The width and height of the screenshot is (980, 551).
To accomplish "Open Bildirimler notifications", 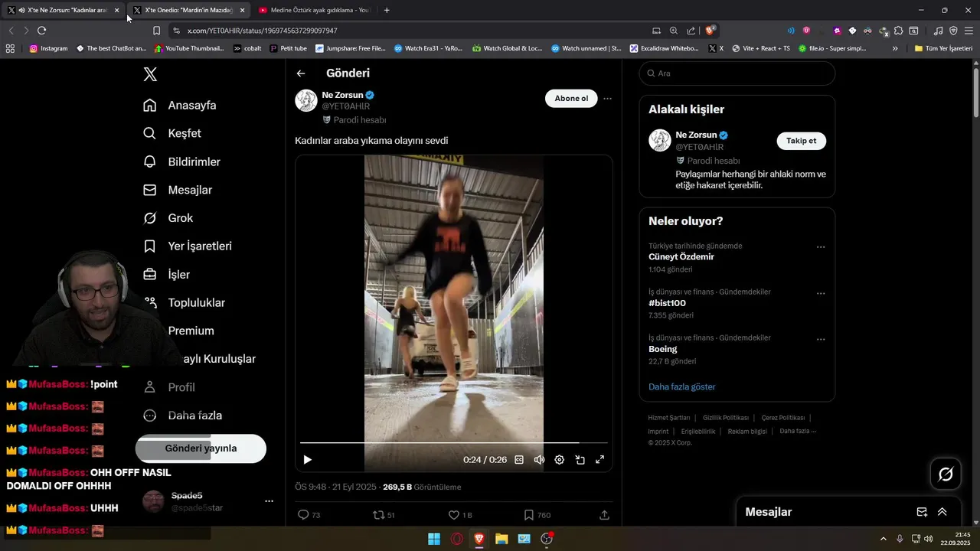I will click(181, 161).
